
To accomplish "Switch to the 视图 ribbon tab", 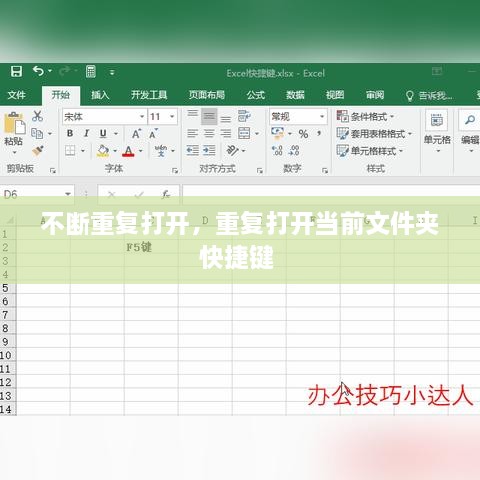I will click(x=335, y=95).
